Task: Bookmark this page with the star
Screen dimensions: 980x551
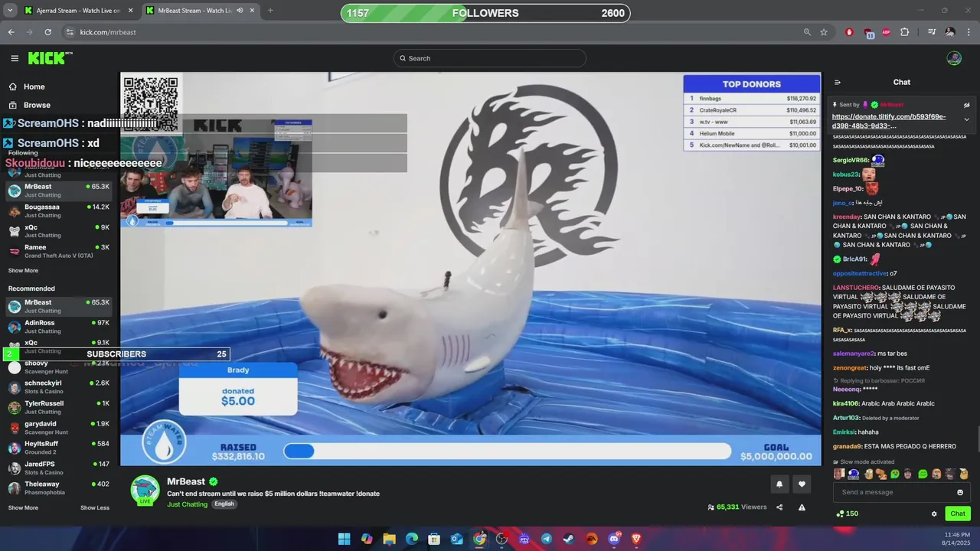Action: (x=824, y=32)
